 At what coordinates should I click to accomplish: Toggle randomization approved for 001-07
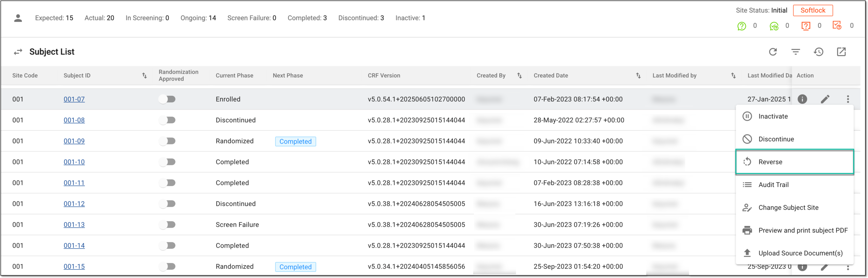pyautogui.click(x=167, y=99)
